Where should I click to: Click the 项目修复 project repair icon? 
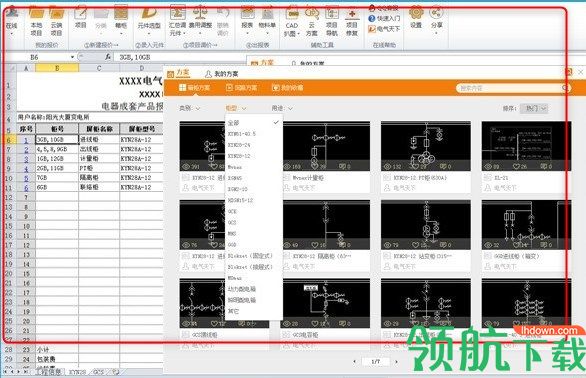tap(352, 13)
